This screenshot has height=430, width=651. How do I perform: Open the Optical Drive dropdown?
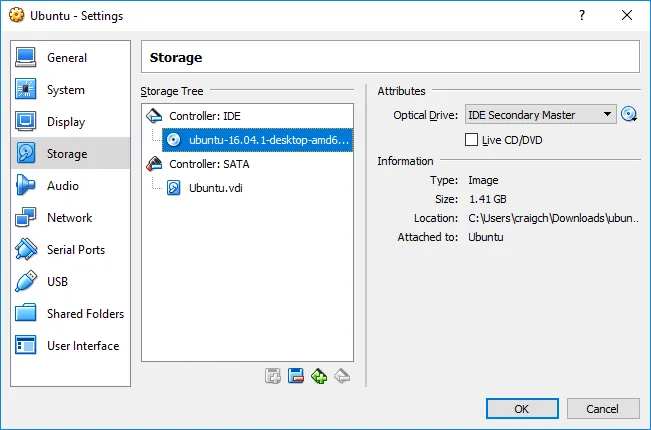pos(540,115)
